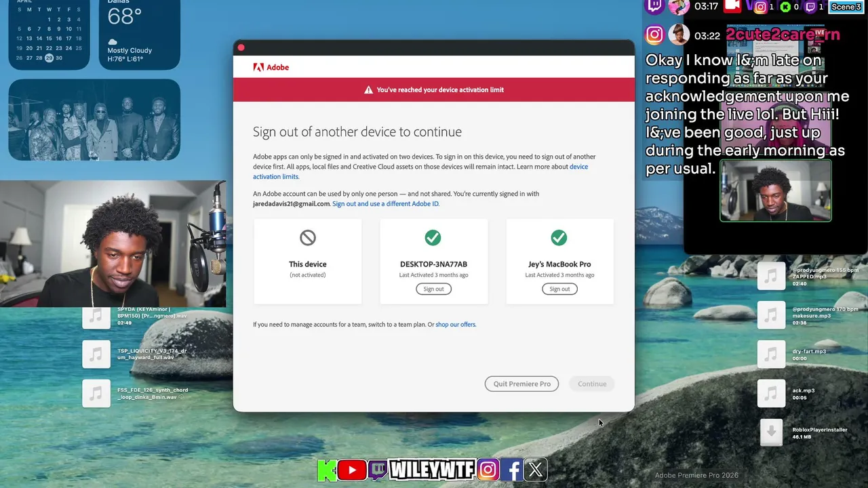Click the WILEYWTF text in bottom overlay
Screen dimensions: 868x488
(432, 470)
